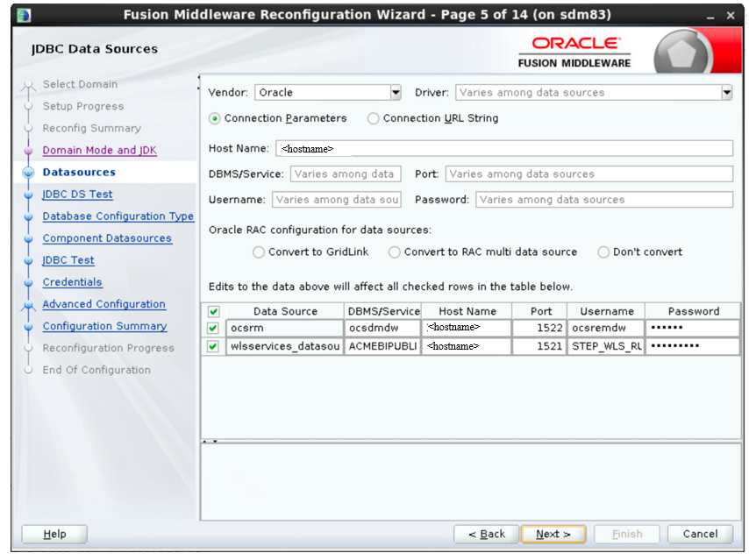Viewport: 749px width, 560px height.
Task: Select the ocsrm data source cell
Action: click(285, 328)
